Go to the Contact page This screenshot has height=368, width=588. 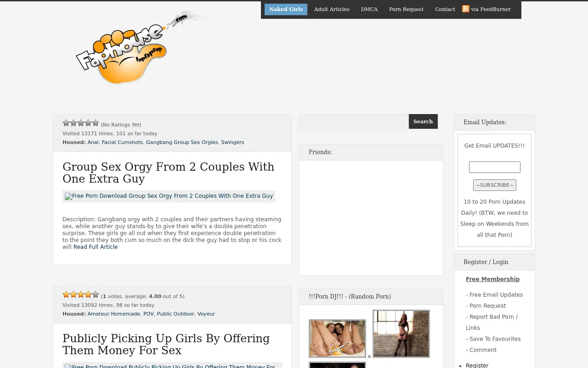point(445,9)
